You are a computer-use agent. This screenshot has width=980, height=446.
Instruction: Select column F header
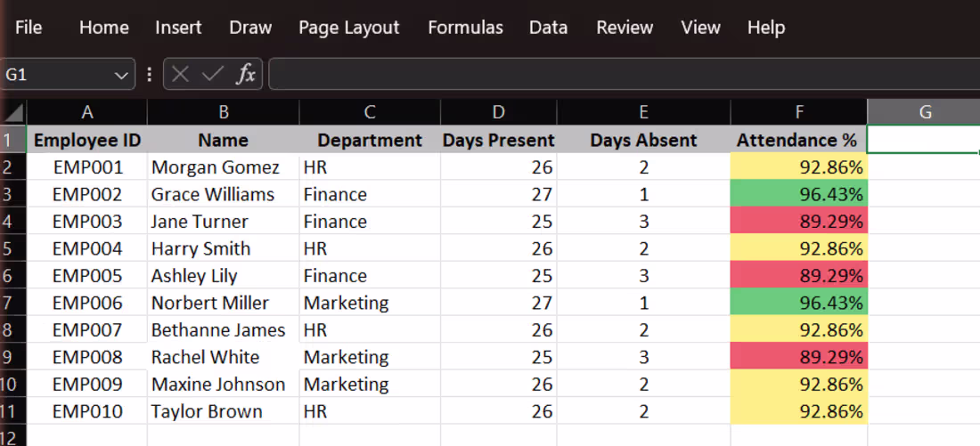tap(799, 112)
